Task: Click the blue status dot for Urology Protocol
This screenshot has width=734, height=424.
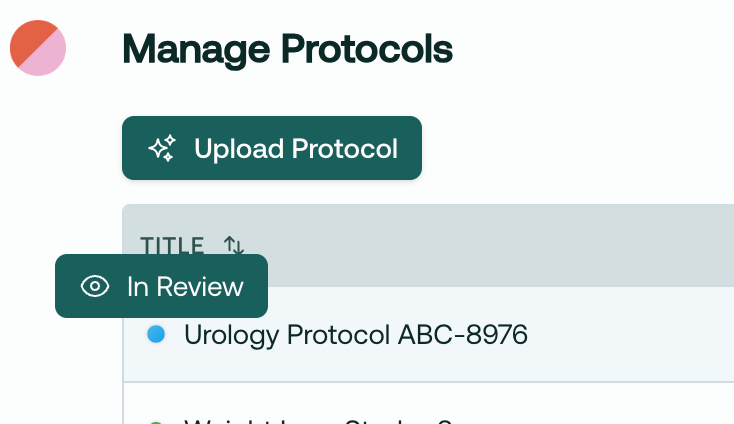Action: (156, 334)
